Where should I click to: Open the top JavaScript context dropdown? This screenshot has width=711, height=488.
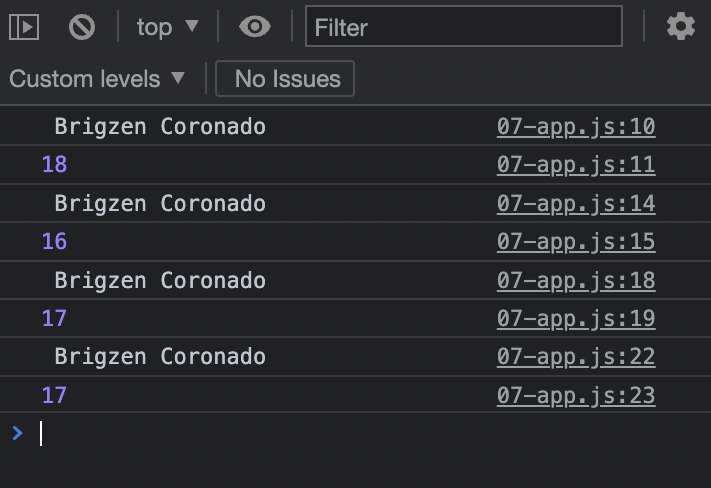point(167,27)
